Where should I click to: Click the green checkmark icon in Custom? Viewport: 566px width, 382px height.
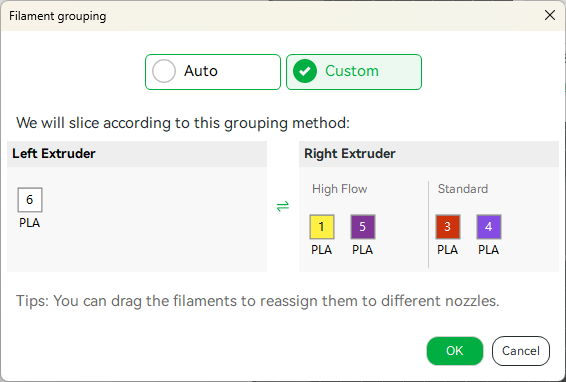pyautogui.click(x=305, y=71)
